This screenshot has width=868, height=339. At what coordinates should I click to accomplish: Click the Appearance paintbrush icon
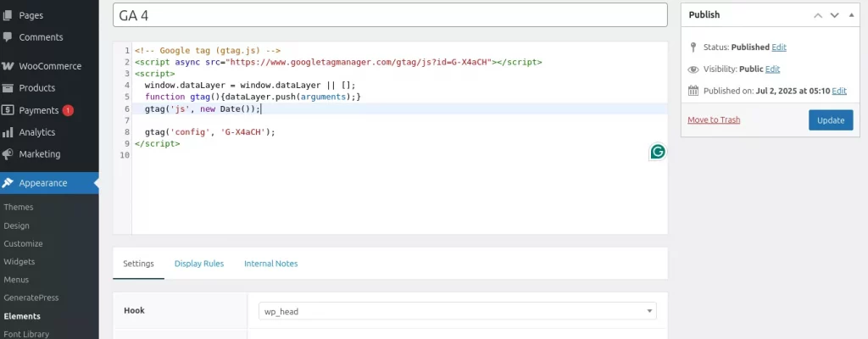coord(8,183)
